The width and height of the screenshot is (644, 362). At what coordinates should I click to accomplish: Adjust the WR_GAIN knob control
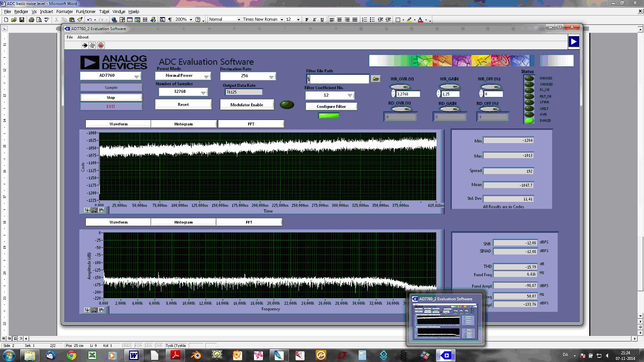point(449,87)
